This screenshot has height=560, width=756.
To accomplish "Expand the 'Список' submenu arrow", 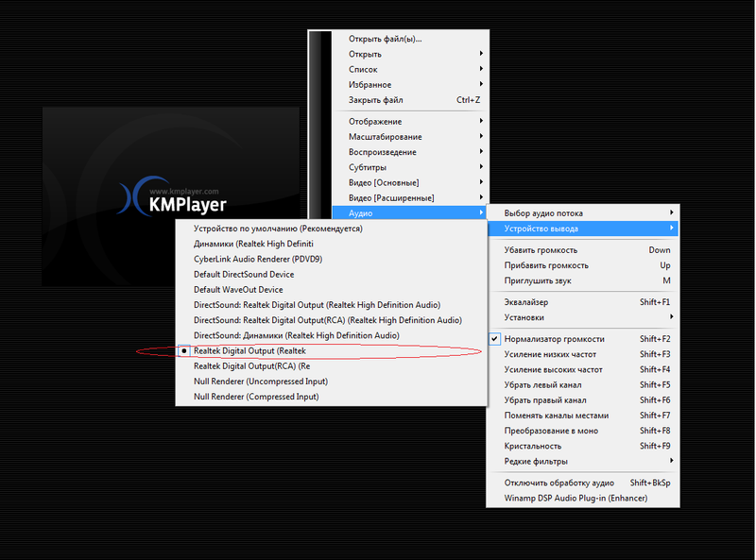I will [x=481, y=69].
